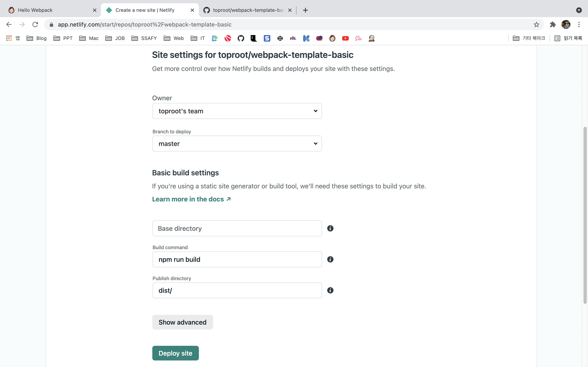Open the browser profile avatar

[566, 24]
